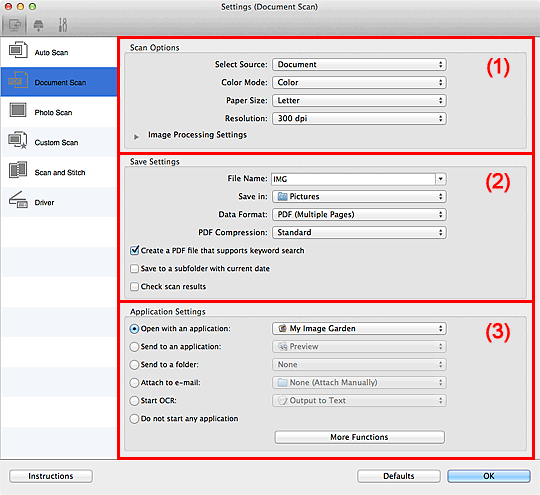The width and height of the screenshot is (540, 495).
Task: Enable Save to a subfolder with current date
Action: point(134,268)
